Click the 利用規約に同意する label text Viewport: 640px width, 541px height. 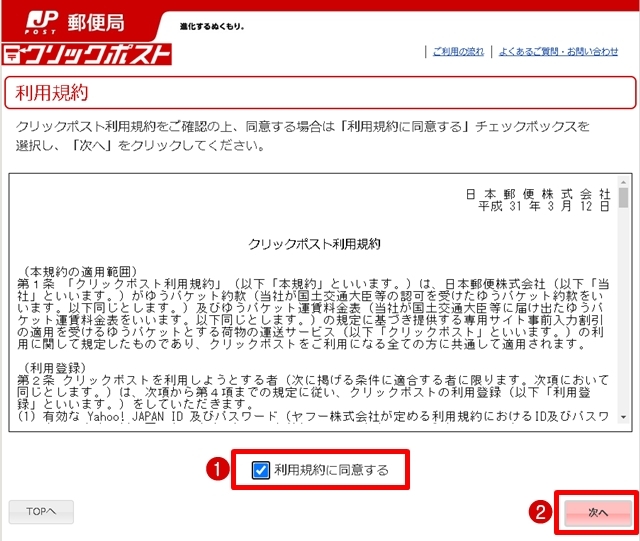(331, 470)
